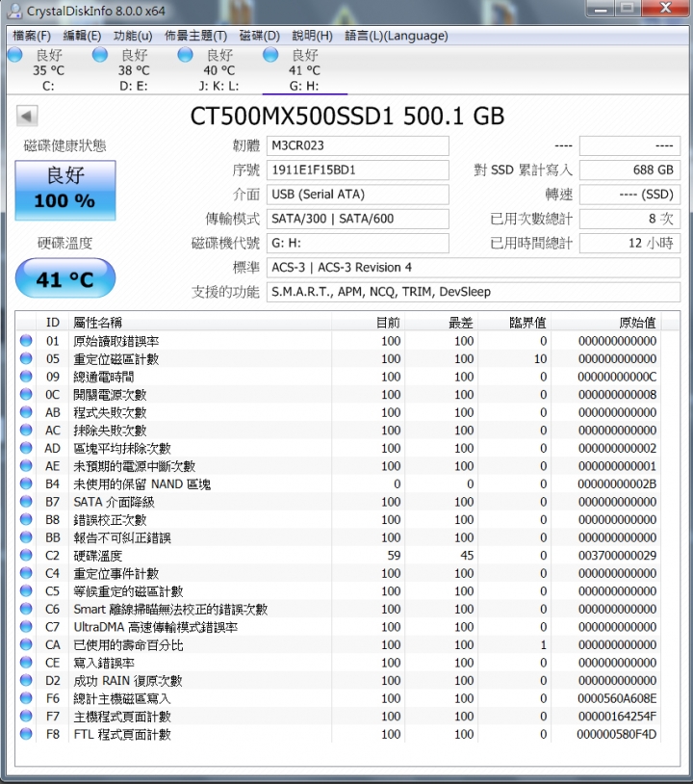Click the status icon for attribute 09
Viewport: 693px width, 784px height.
(26, 377)
